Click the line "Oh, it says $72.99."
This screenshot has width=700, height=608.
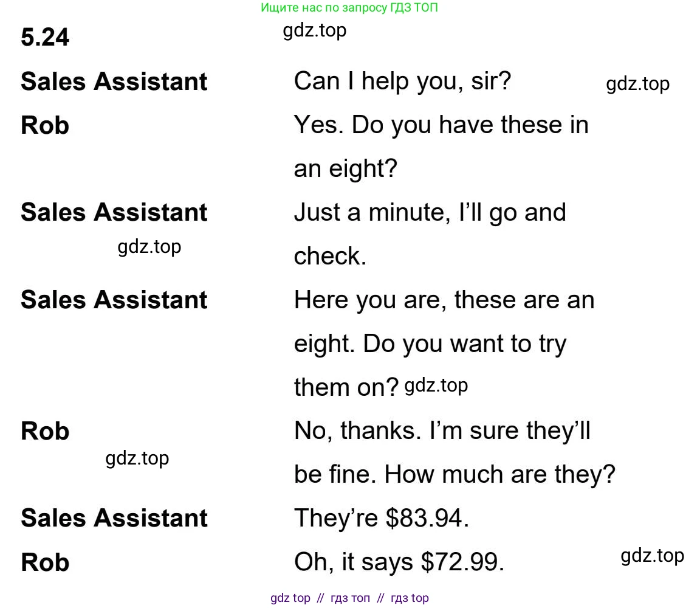tap(399, 562)
